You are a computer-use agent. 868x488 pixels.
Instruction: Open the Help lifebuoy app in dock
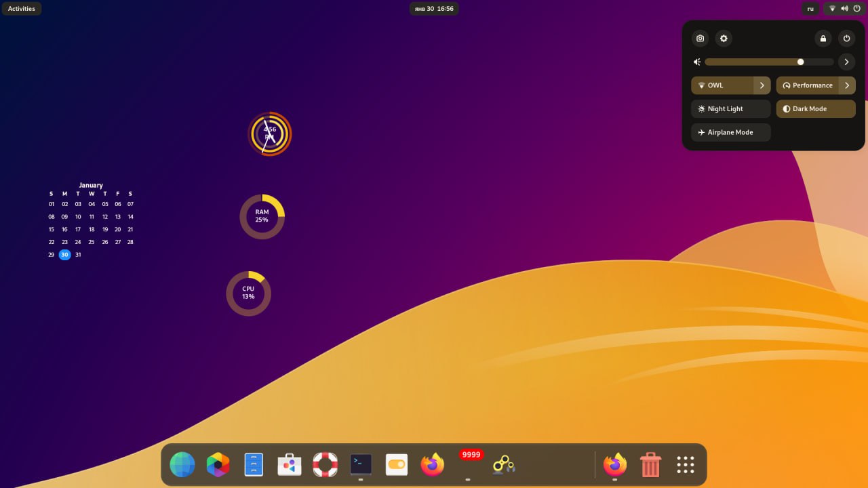325,464
